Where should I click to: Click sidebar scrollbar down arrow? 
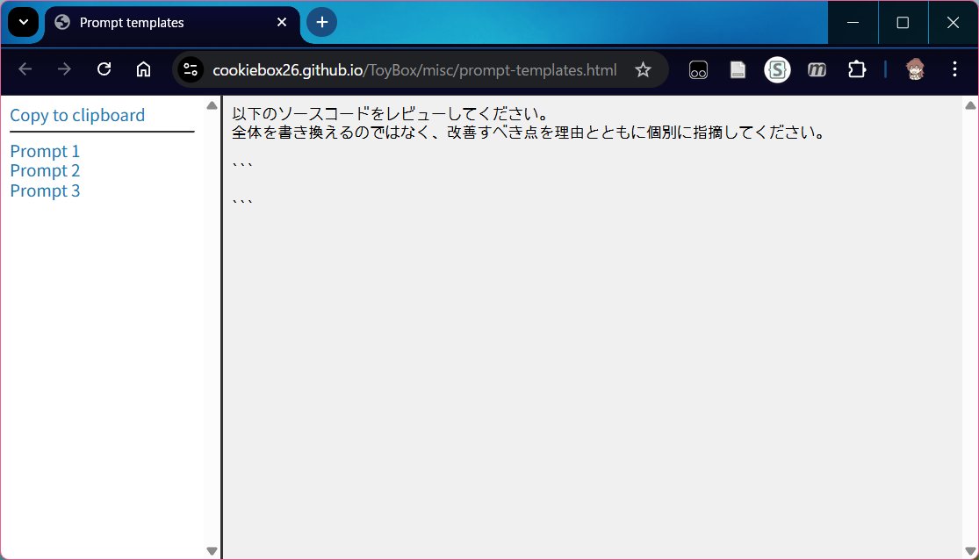click(212, 550)
